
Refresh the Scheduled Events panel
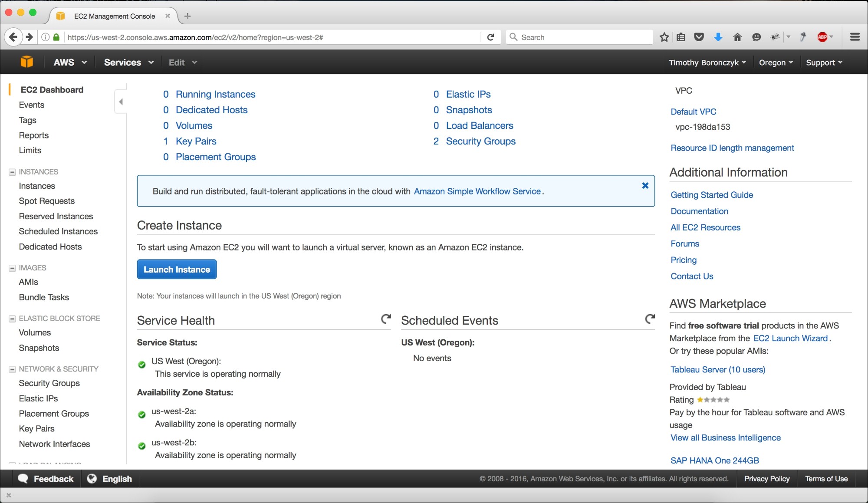point(650,319)
